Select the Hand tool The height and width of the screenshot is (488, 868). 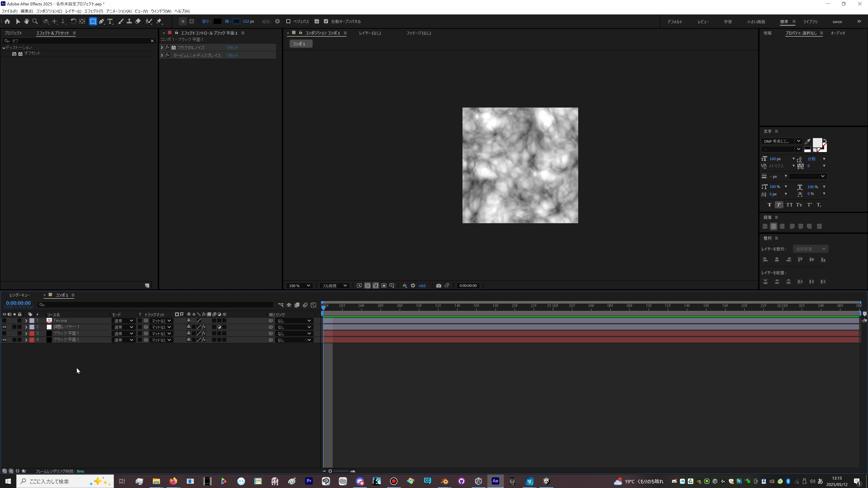tap(26, 21)
